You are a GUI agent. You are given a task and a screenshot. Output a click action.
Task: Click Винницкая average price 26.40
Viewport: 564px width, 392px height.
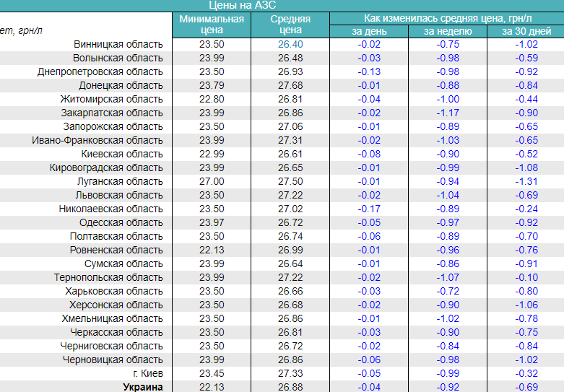tap(290, 44)
